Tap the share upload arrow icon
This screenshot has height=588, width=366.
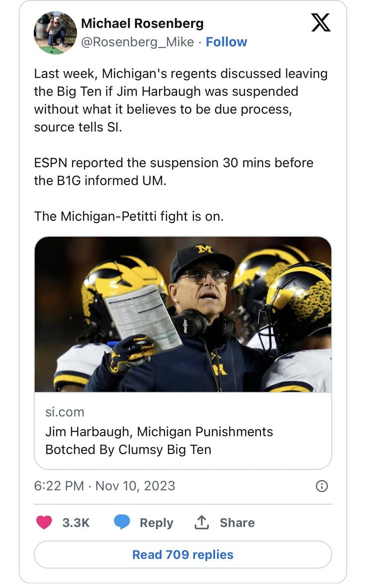(x=202, y=522)
